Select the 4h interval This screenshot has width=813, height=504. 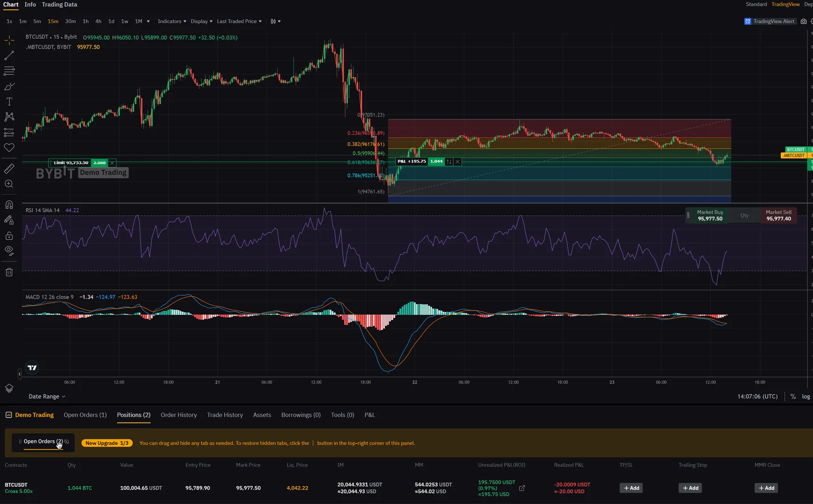(99, 21)
